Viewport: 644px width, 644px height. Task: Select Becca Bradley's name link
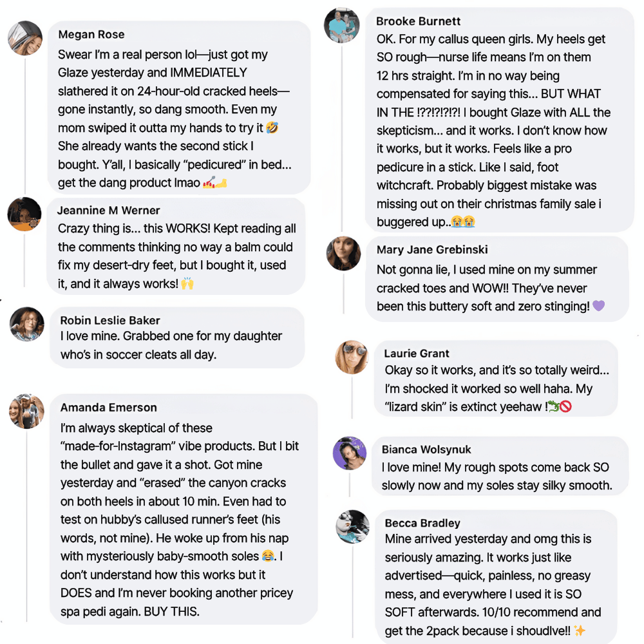(422, 523)
